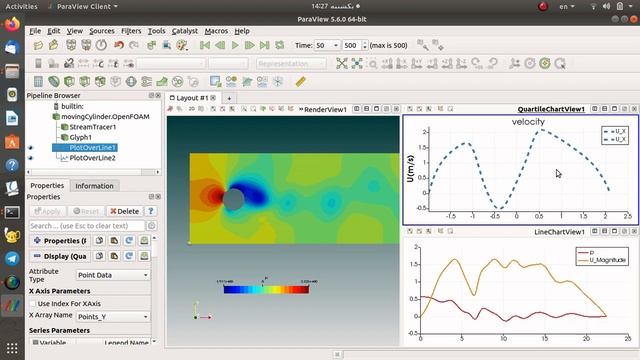Open X Array Name Points_Y dropdown
640x360 pixels.
coord(113,317)
